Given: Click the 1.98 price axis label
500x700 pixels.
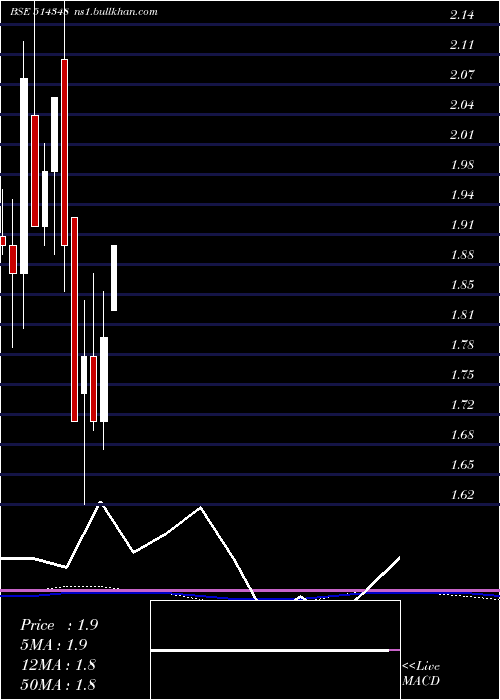Looking at the screenshot, I should [462, 165].
